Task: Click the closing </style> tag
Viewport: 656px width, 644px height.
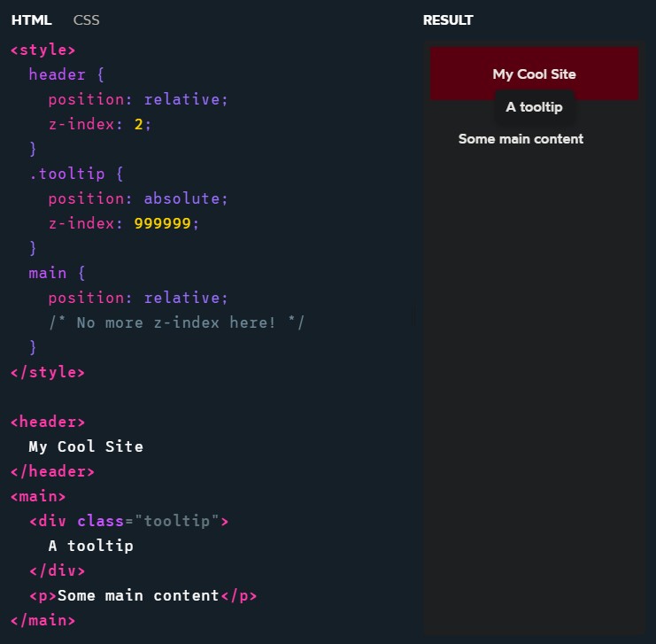Action: (x=47, y=372)
